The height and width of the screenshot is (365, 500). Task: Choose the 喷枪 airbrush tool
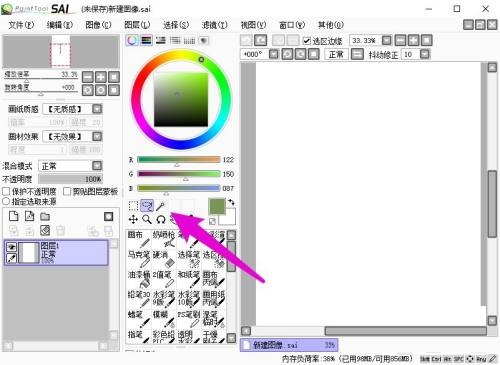coord(164,239)
